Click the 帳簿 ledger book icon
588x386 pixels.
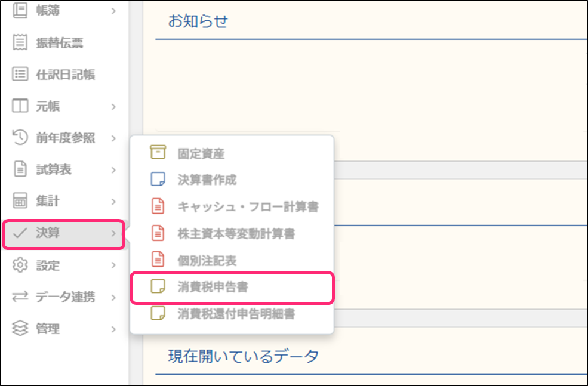[20, 11]
